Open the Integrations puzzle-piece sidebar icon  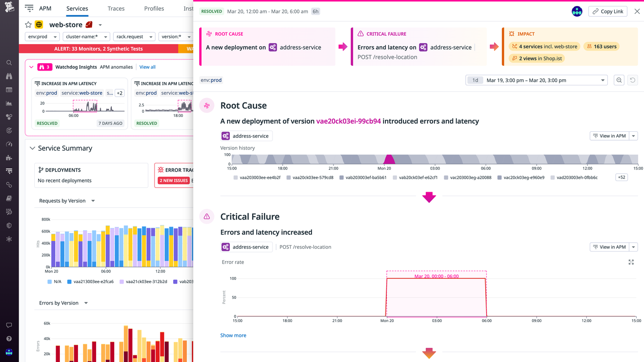pyautogui.click(x=9, y=158)
